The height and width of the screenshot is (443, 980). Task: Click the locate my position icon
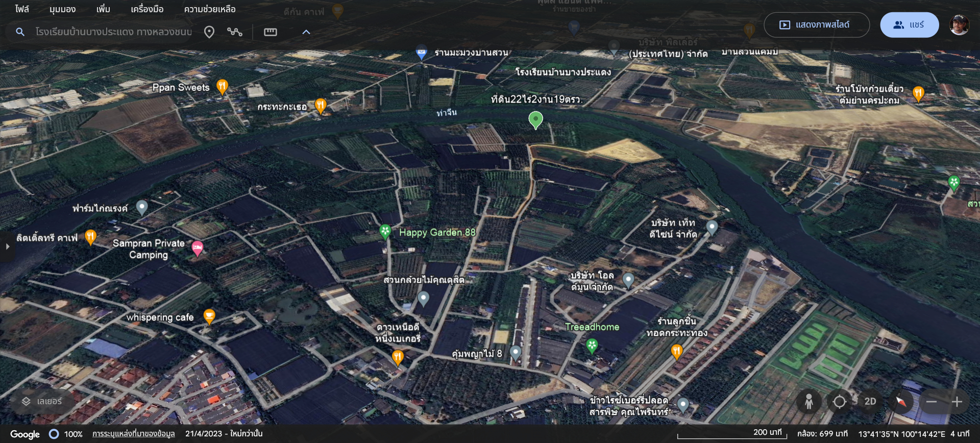coord(839,402)
